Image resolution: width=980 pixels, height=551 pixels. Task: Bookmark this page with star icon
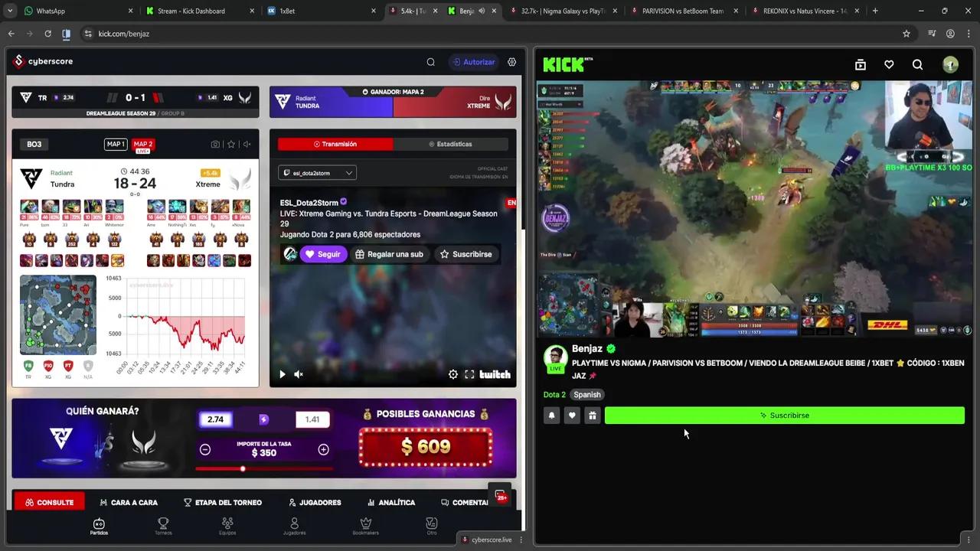click(x=906, y=34)
